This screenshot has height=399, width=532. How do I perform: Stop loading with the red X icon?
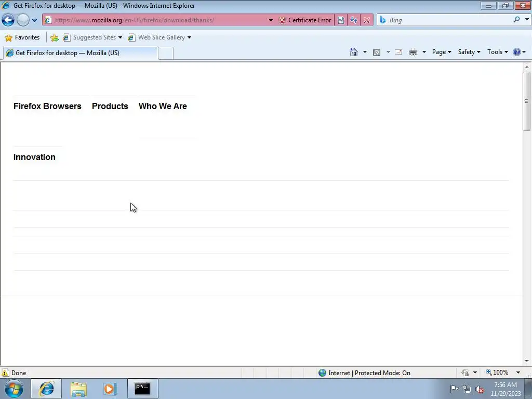point(367,20)
